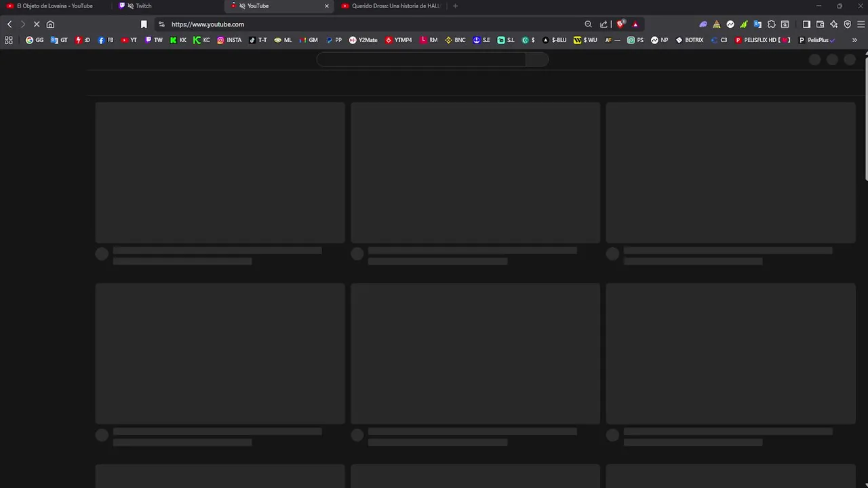Screen dimensions: 868x488
Task: Bookmark this page with bookmark icon
Action: coord(144,24)
